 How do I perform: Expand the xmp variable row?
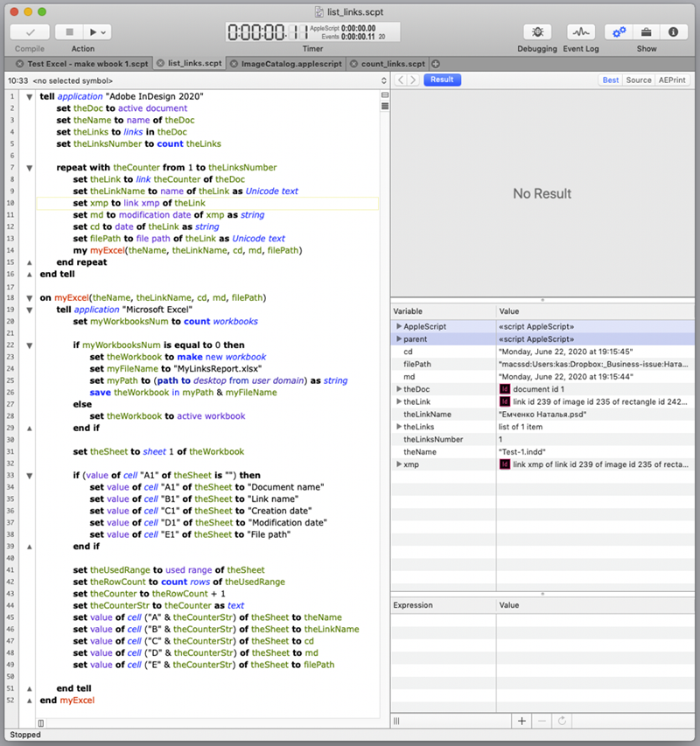pos(399,464)
